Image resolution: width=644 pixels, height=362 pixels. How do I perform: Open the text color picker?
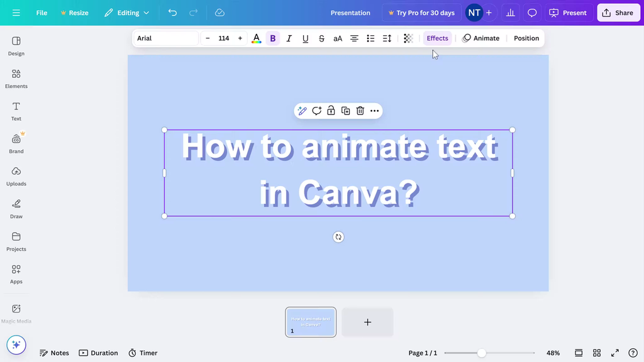256,38
